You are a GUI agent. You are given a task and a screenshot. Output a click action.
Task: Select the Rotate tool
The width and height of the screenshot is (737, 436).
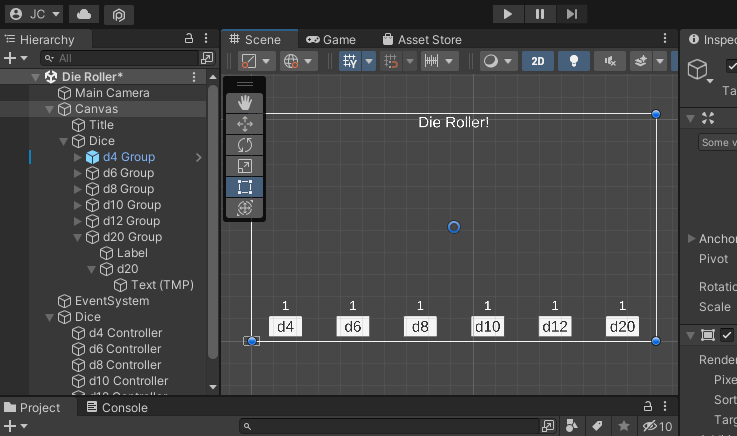coord(245,145)
